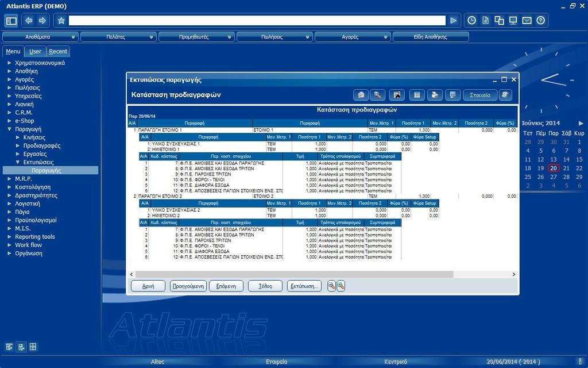Click scrollbar left arrow in report
588x368 pixels.
pyautogui.click(x=131, y=274)
